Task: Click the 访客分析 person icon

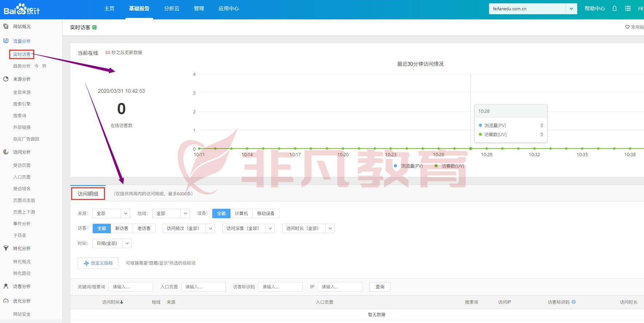Action: click(6, 286)
